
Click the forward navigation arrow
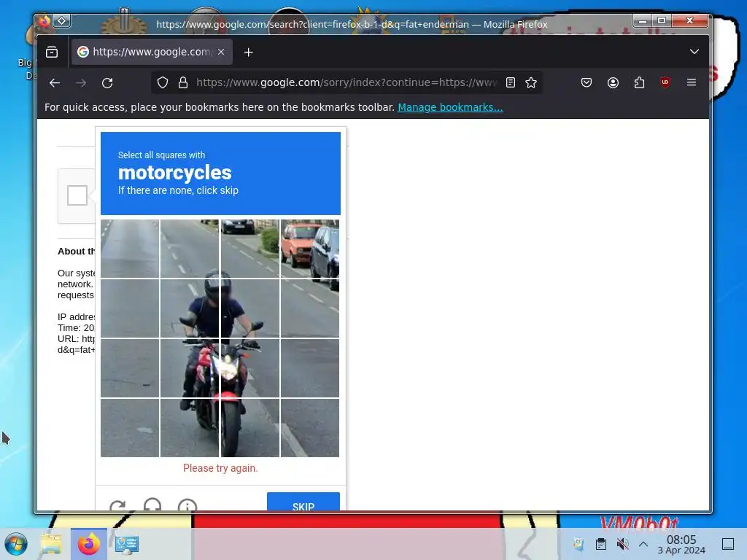(x=81, y=83)
